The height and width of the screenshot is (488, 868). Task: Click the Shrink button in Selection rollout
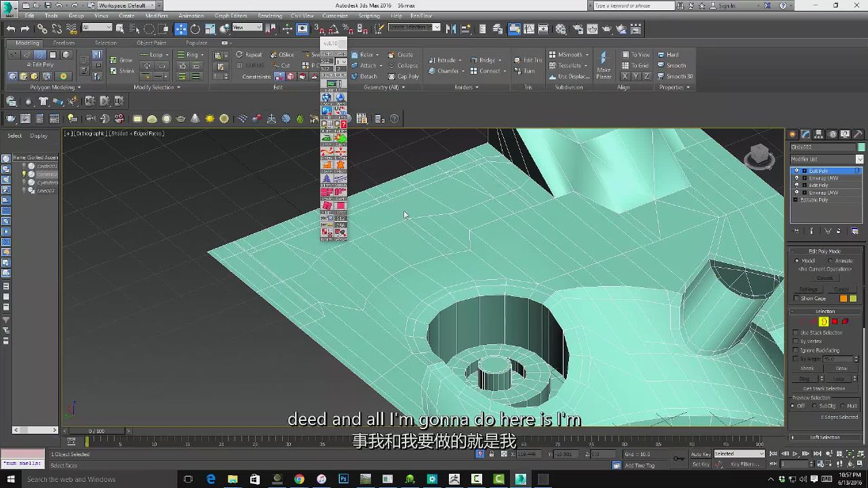click(807, 369)
